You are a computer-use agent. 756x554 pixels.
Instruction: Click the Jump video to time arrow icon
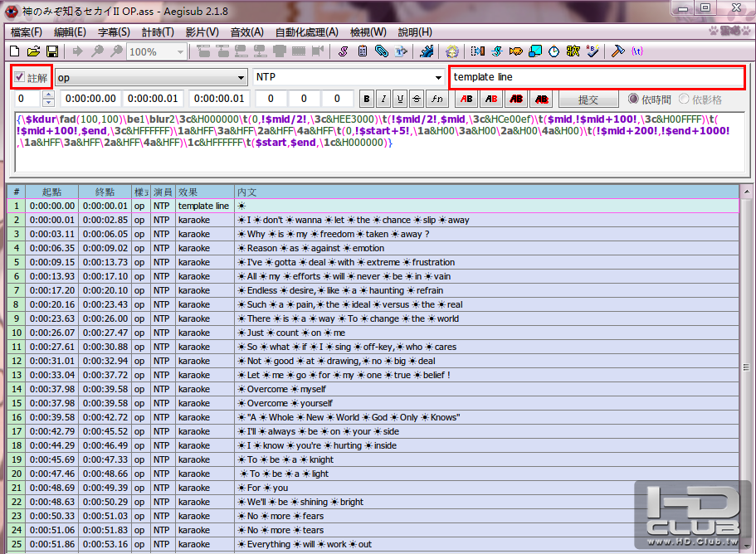(78, 51)
